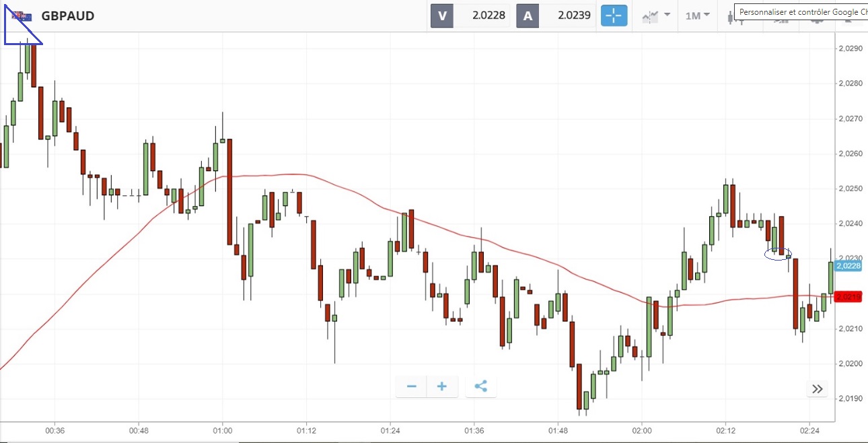The height and width of the screenshot is (443, 868).
Task: Click the A buy price button
Action: pos(528,16)
